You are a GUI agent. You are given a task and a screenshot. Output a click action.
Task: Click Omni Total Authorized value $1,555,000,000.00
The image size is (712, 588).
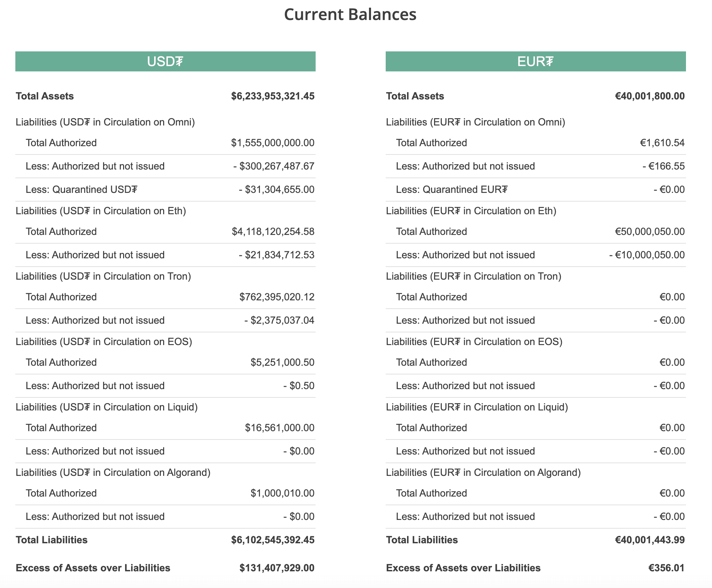click(x=273, y=143)
